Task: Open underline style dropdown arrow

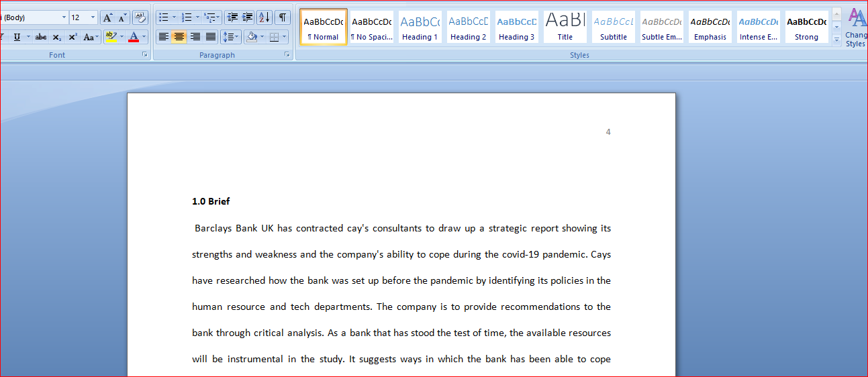Action: click(28, 37)
